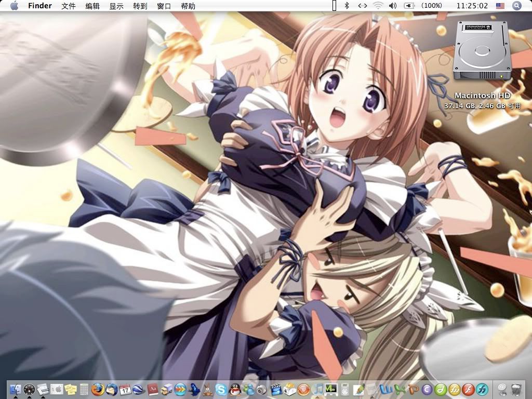The width and height of the screenshot is (532, 399).
Task: Open the Wi-Fi AirPort status menu
Action: (378, 6)
